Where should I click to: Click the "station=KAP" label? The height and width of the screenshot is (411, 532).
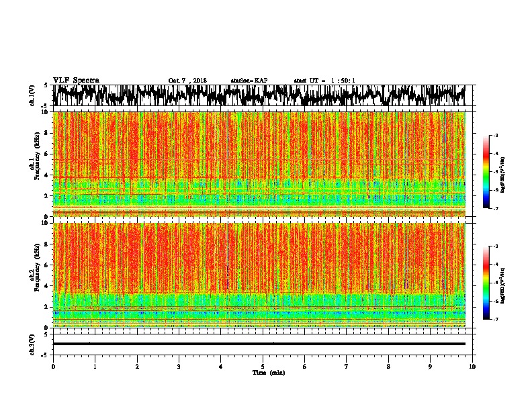click(249, 81)
